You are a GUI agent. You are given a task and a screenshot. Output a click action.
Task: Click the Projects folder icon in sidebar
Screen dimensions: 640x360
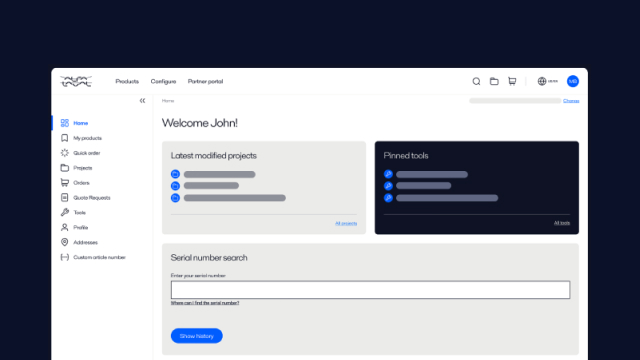[x=64, y=168]
